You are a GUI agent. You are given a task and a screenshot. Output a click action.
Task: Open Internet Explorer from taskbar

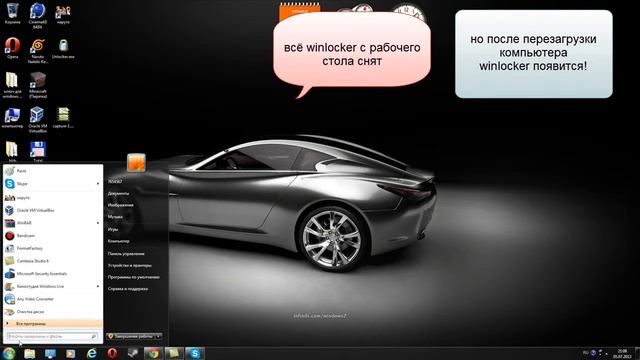point(91,353)
